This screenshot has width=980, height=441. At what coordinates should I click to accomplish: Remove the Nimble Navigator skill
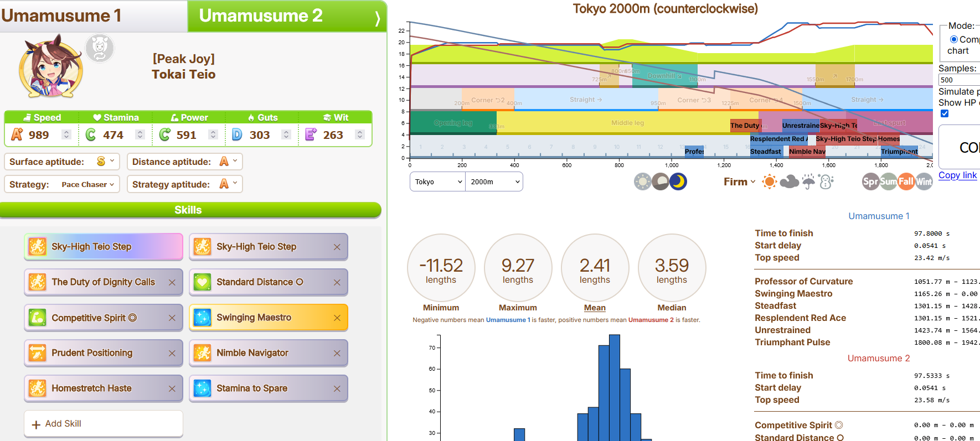pos(337,354)
